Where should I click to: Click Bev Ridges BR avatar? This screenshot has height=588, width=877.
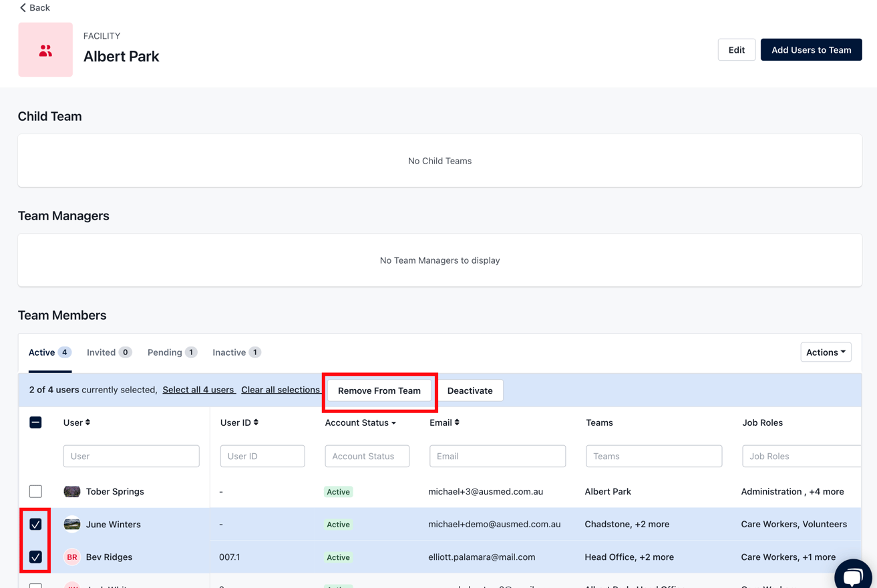(x=72, y=557)
